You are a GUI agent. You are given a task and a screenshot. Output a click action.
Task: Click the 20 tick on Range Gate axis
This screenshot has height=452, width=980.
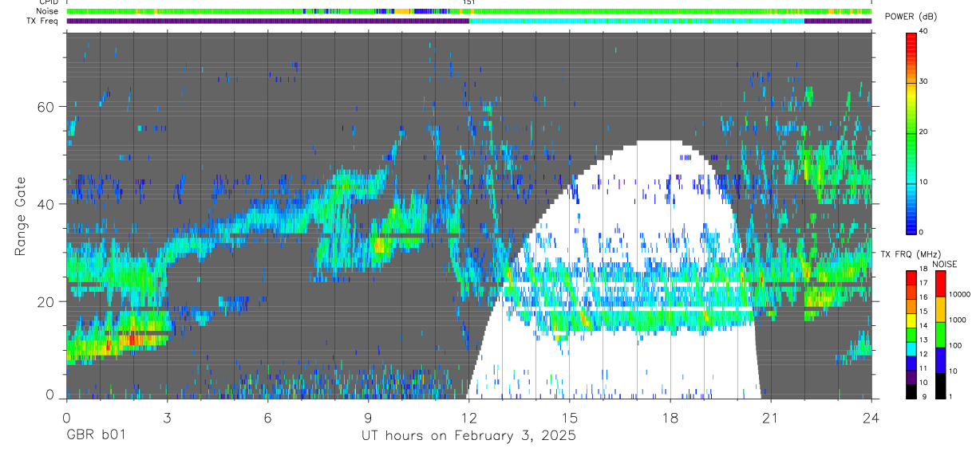[47, 301]
